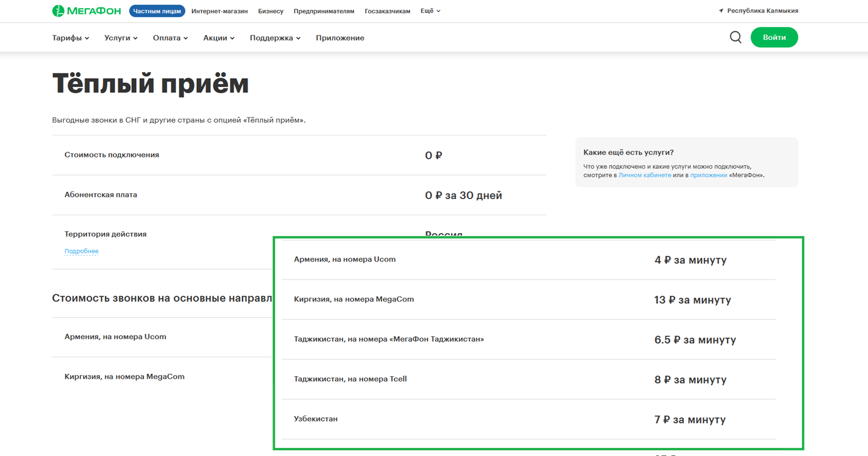The image size is (868, 456).
Task: Open the Предпринимателям section
Action: [x=324, y=11]
